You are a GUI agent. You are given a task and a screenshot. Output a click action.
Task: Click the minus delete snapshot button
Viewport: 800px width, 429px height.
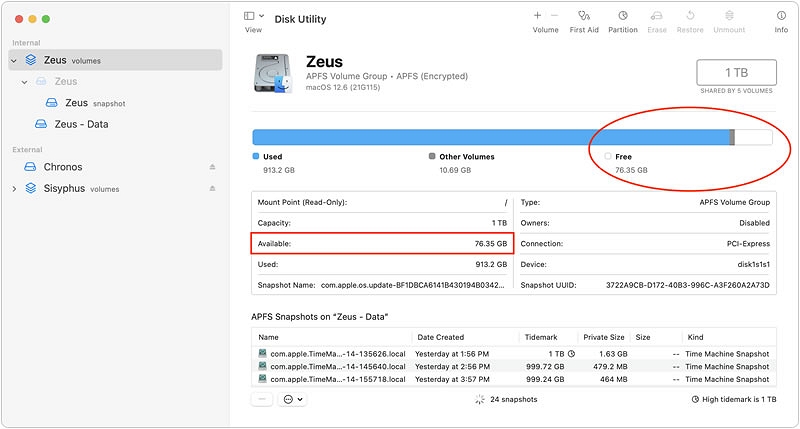(262, 399)
